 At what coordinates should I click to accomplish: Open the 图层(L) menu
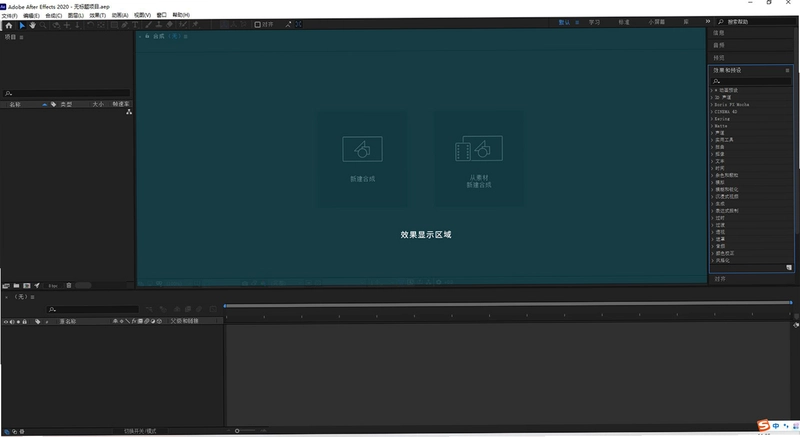[x=76, y=15]
